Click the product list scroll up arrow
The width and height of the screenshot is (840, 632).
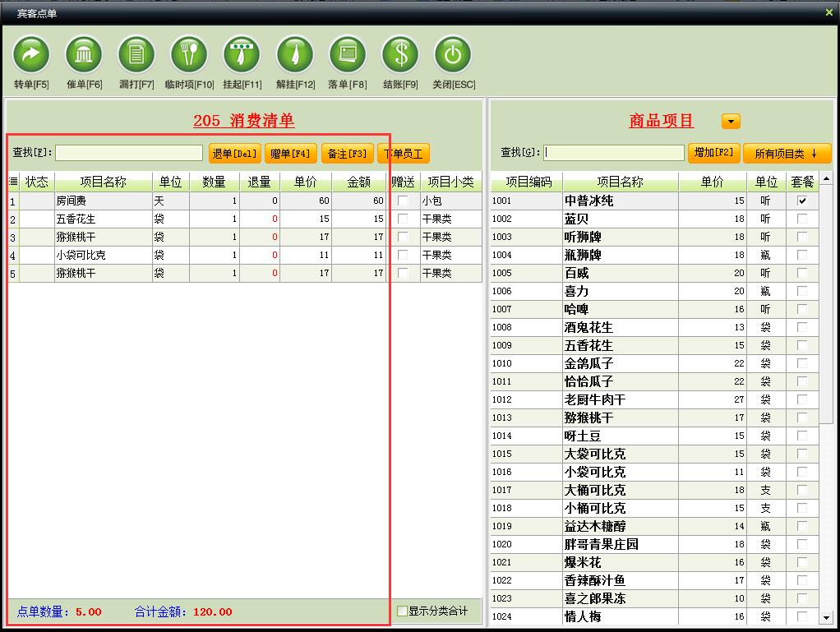click(x=827, y=178)
